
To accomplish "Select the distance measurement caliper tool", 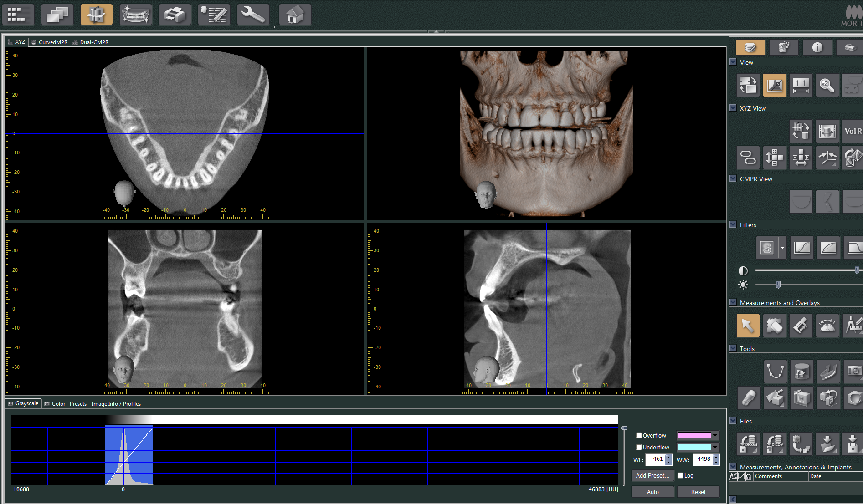I will point(801,326).
